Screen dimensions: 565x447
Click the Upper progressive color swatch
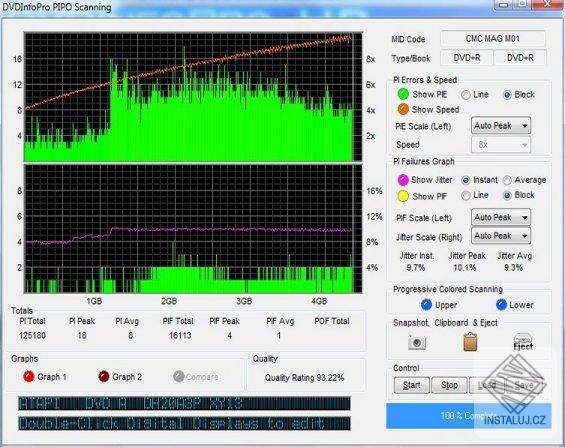[x=426, y=305]
